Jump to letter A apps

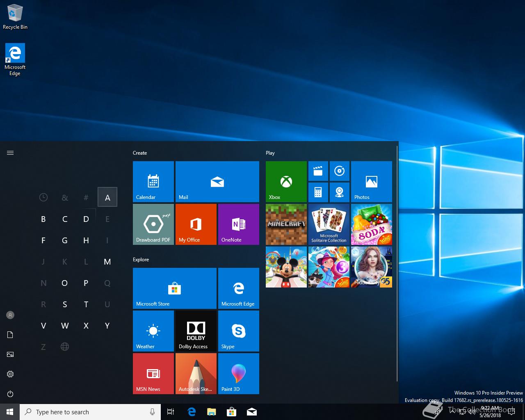point(107,197)
